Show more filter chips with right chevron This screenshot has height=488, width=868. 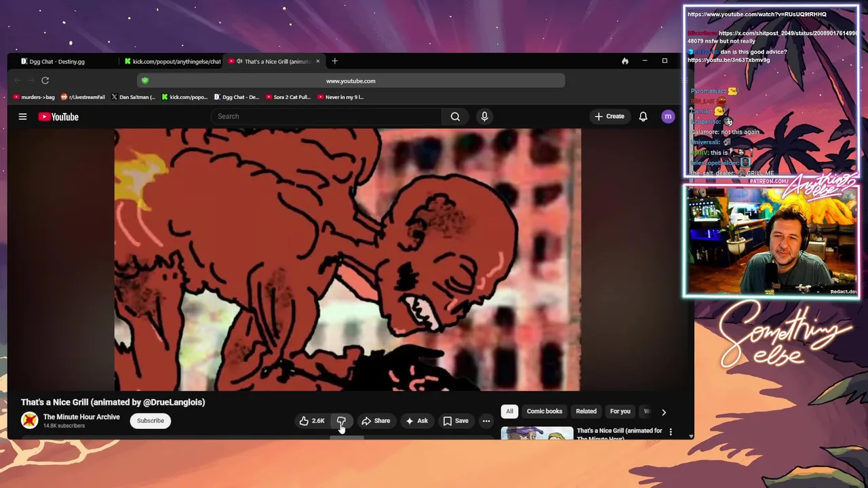pos(664,411)
